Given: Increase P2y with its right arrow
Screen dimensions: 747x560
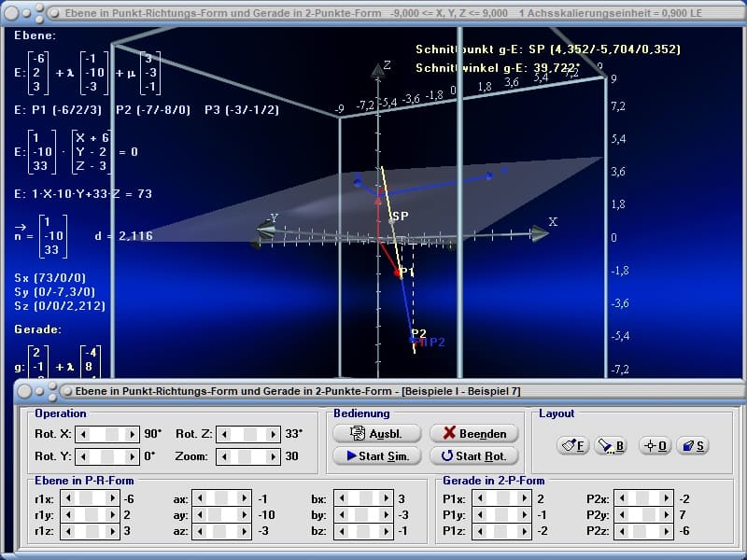Looking at the screenshot, I should (x=667, y=514).
